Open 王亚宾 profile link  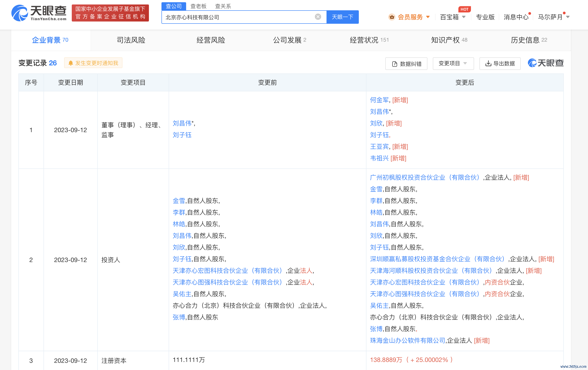pos(379,146)
